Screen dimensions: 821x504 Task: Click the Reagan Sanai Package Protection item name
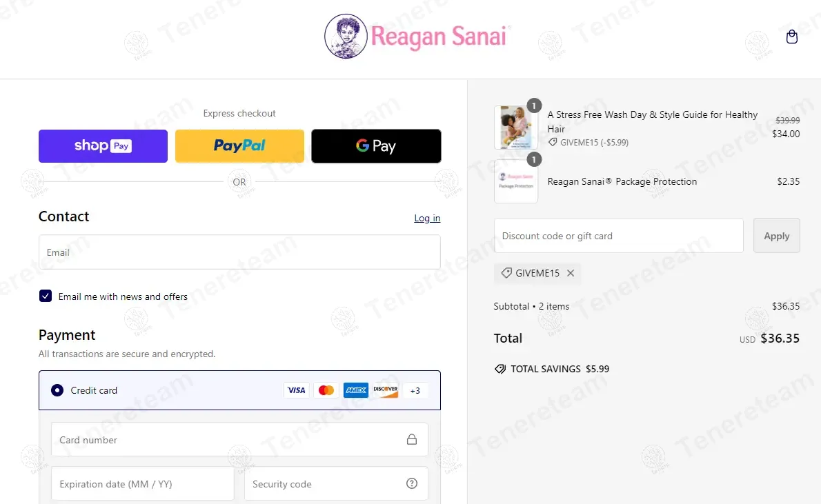(622, 181)
